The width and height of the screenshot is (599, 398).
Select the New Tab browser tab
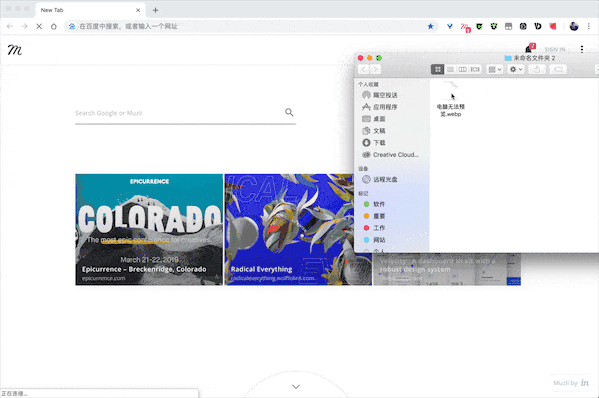click(90, 10)
